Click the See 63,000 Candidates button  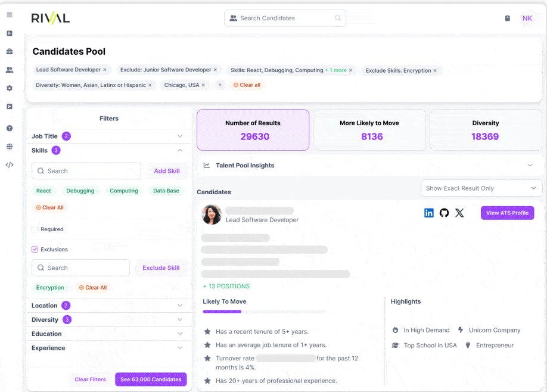pos(151,379)
